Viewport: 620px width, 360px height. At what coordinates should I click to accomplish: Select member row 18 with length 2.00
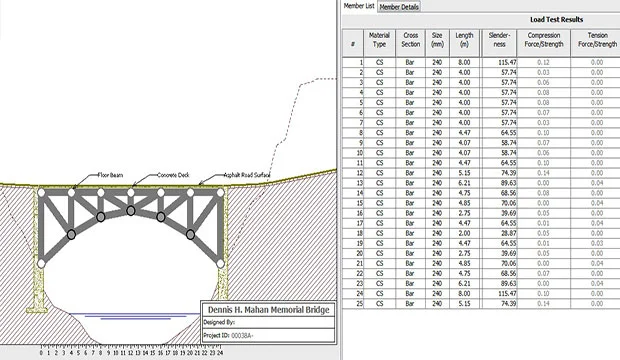click(481, 233)
